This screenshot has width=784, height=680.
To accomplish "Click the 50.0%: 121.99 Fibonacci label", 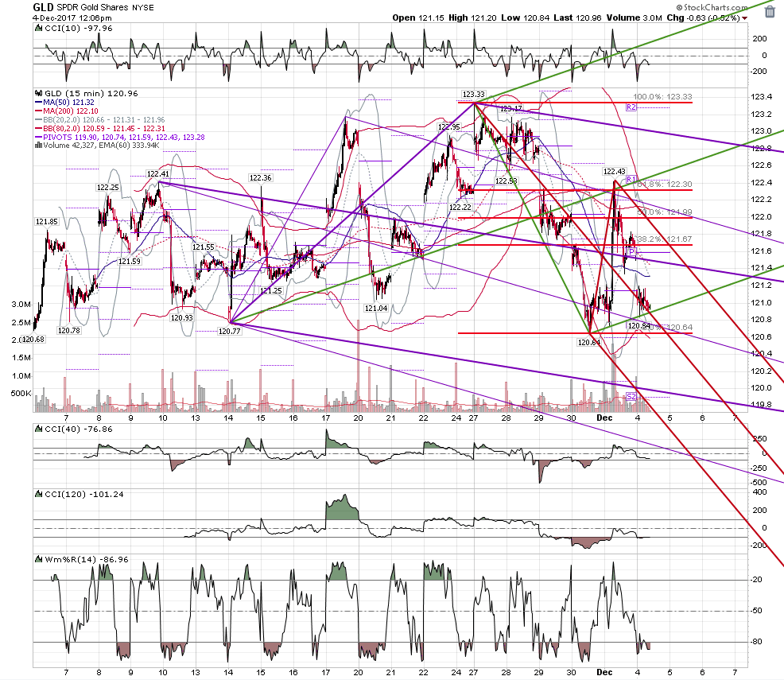I will coord(665,212).
